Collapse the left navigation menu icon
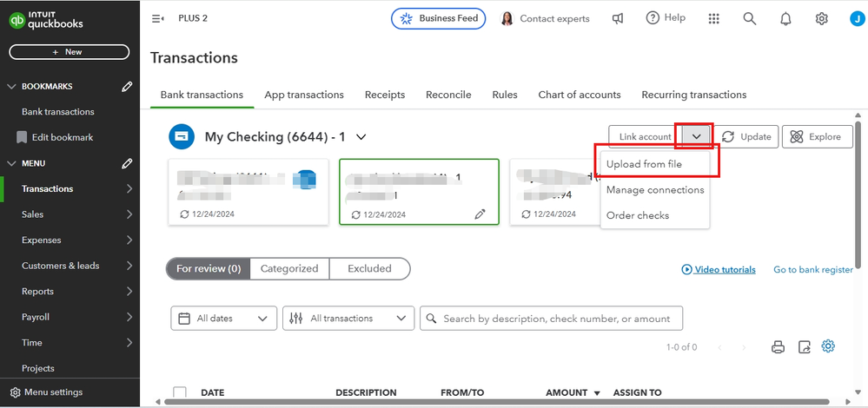This screenshot has height=408, width=868. (x=158, y=19)
